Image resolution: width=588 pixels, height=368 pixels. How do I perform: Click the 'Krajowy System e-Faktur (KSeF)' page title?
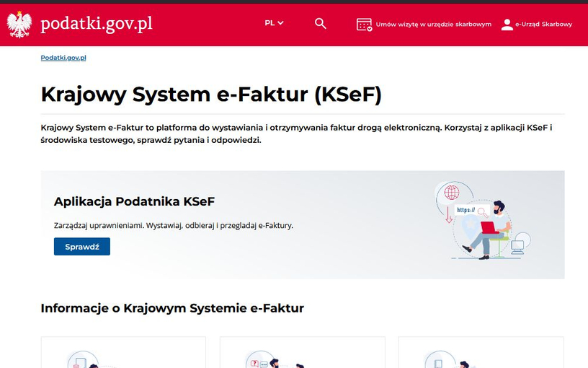point(211,95)
